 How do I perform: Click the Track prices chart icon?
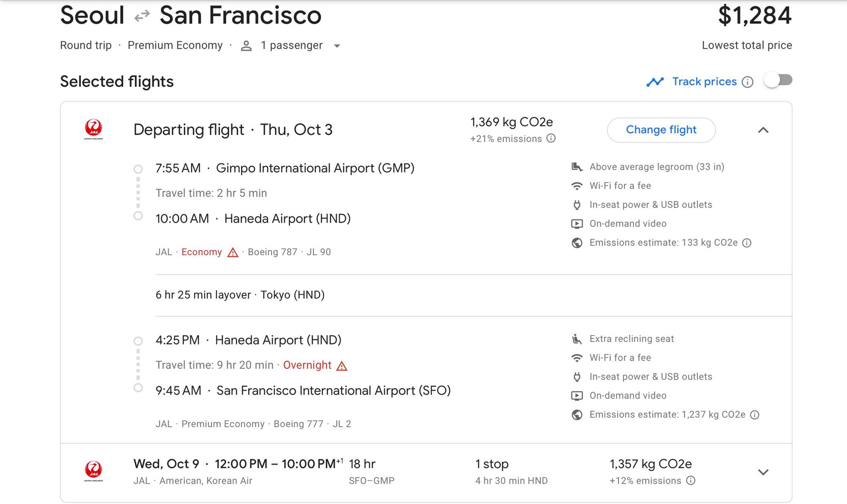[655, 82]
